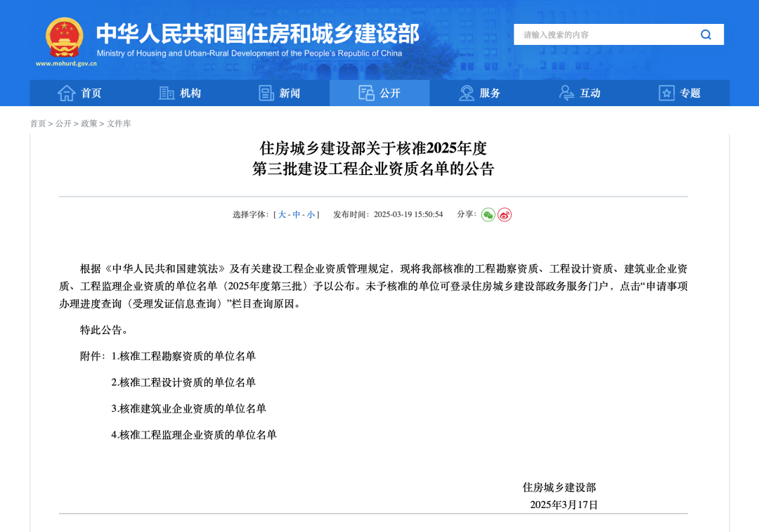Open attachment 2.核准工程设计资质的单位名单

pos(183,382)
